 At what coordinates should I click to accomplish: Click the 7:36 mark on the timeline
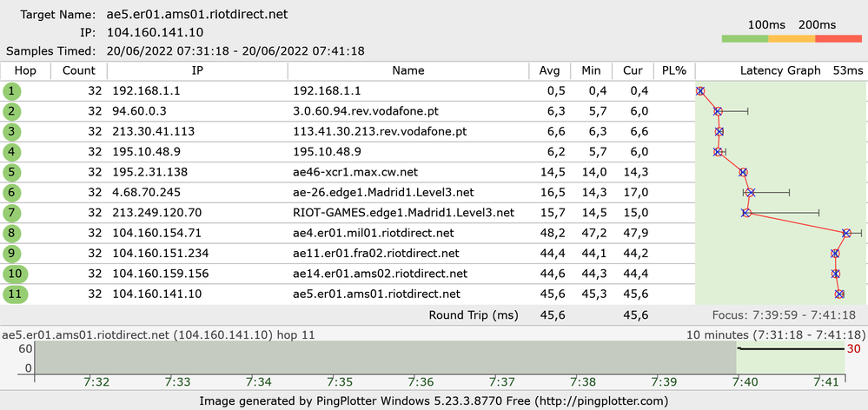point(421,381)
